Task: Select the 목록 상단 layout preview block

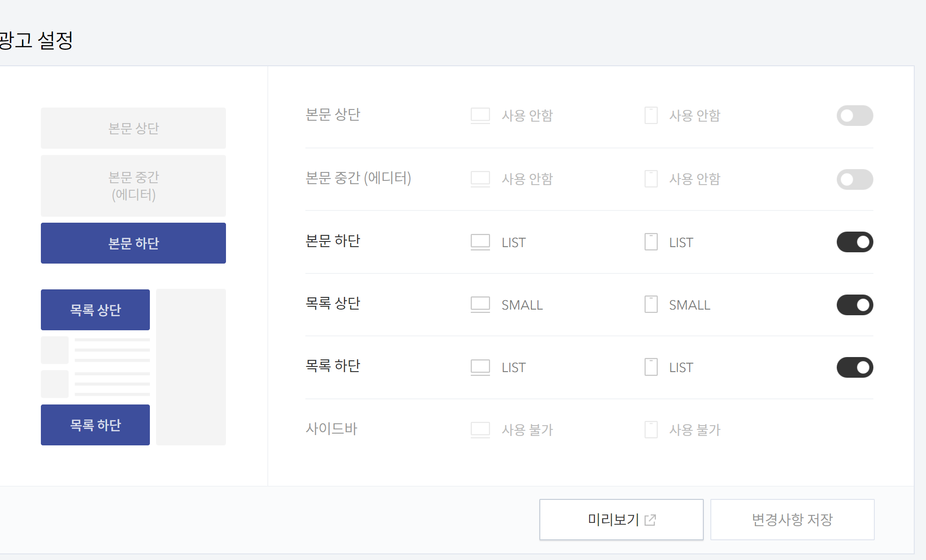Action: point(95,310)
